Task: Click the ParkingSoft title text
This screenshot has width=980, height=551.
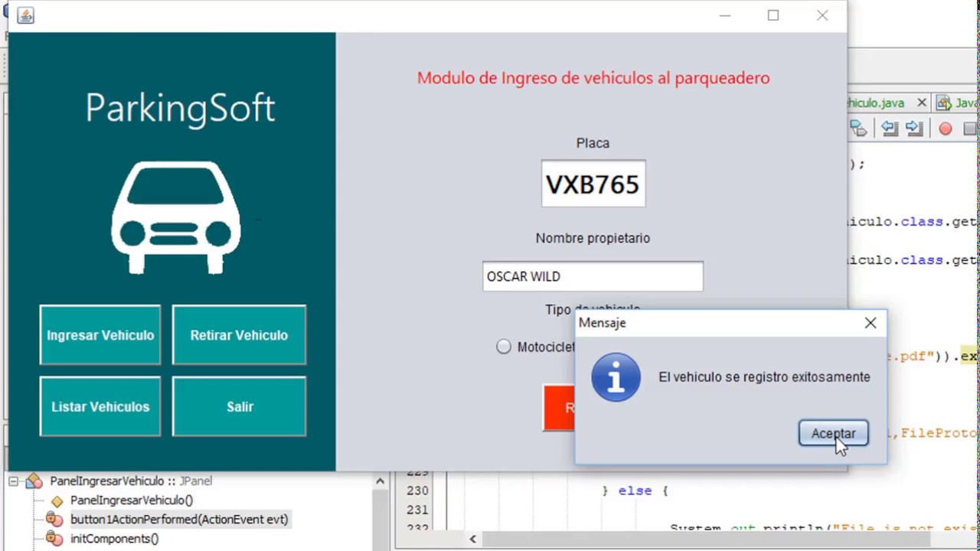Action: point(180,108)
